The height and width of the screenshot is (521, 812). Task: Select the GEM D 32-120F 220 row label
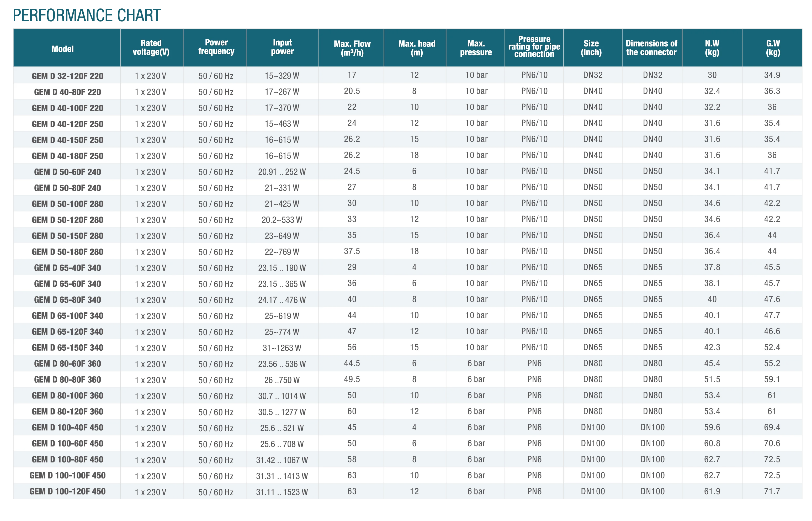click(67, 76)
